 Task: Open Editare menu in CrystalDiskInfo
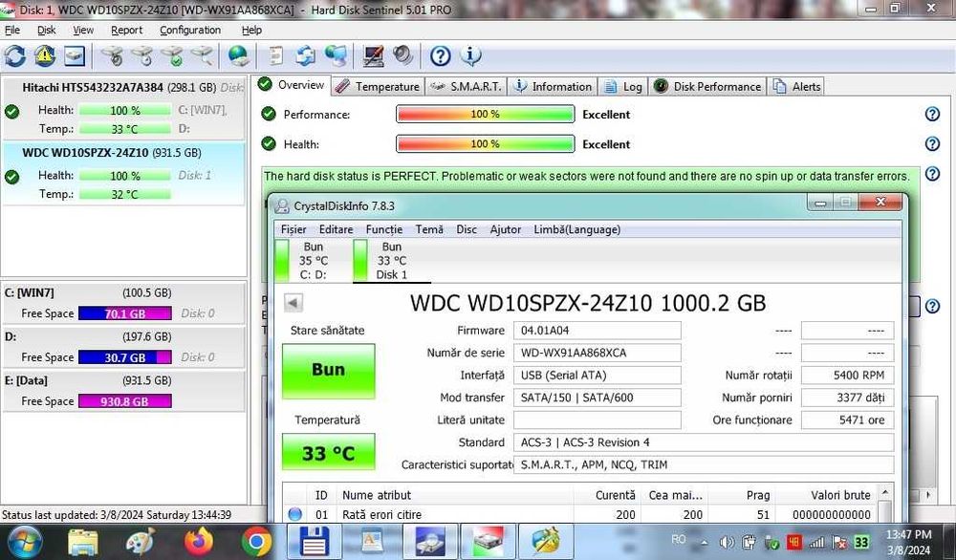coord(336,229)
